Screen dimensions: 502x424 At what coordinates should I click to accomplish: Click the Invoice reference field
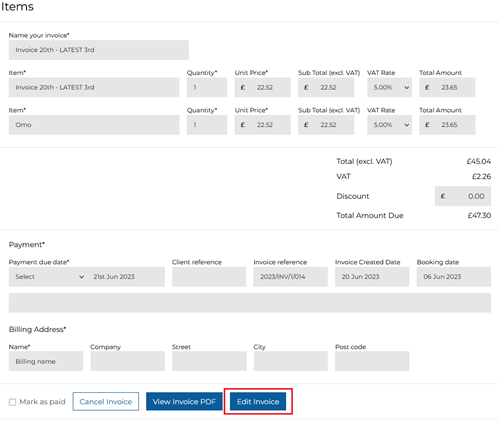290,277
